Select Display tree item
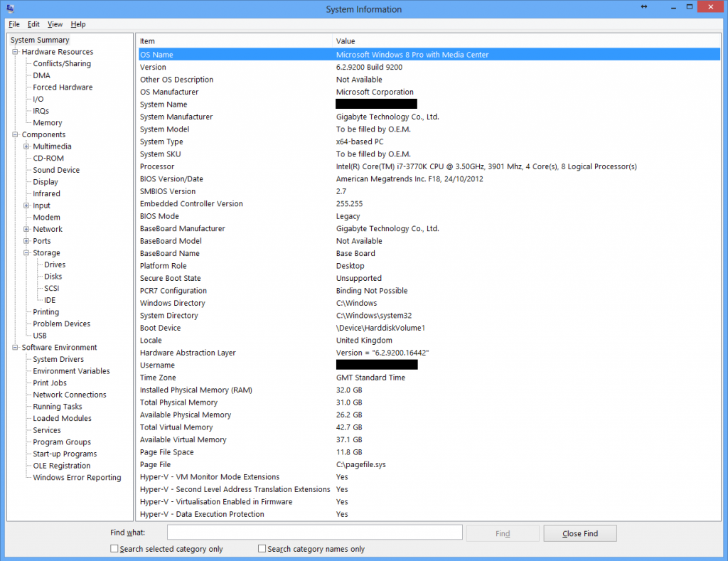 (x=45, y=181)
